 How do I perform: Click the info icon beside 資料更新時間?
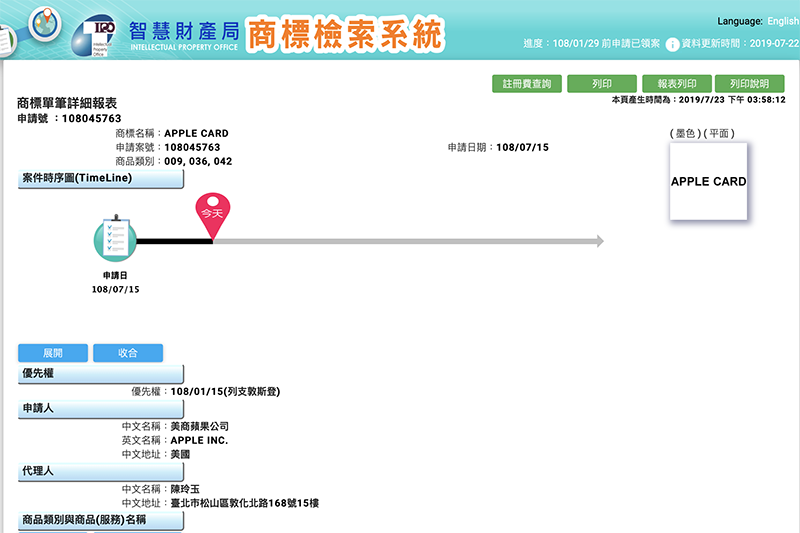click(x=673, y=45)
